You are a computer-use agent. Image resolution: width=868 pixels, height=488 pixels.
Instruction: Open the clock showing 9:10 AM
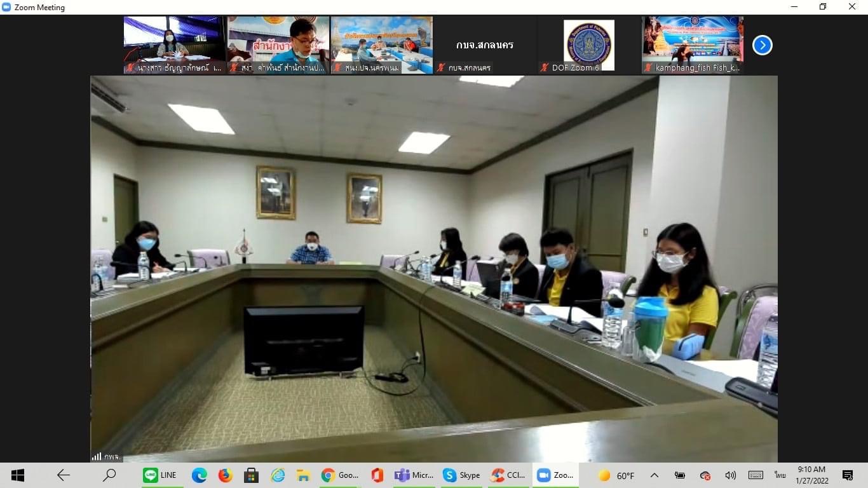tap(811, 475)
